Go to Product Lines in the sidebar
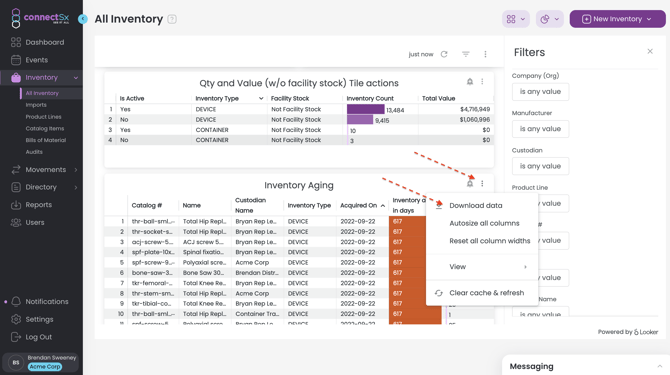This screenshot has height=375, width=670. [x=43, y=117]
